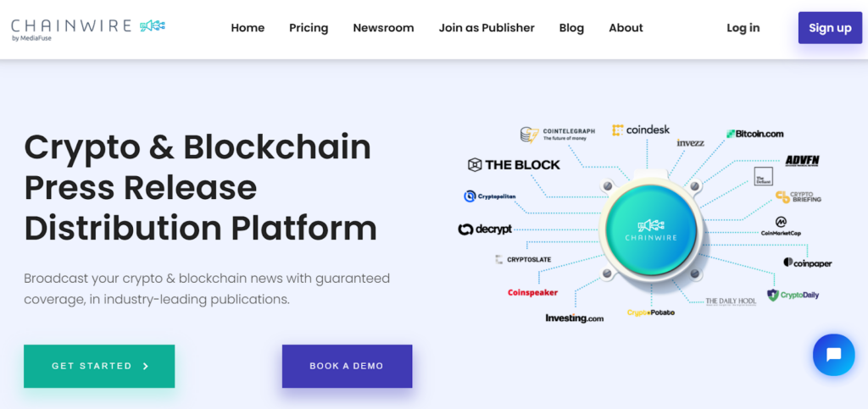Select the CoinDesk logo
Viewport: 868px width, 409px height.
(641, 130)
